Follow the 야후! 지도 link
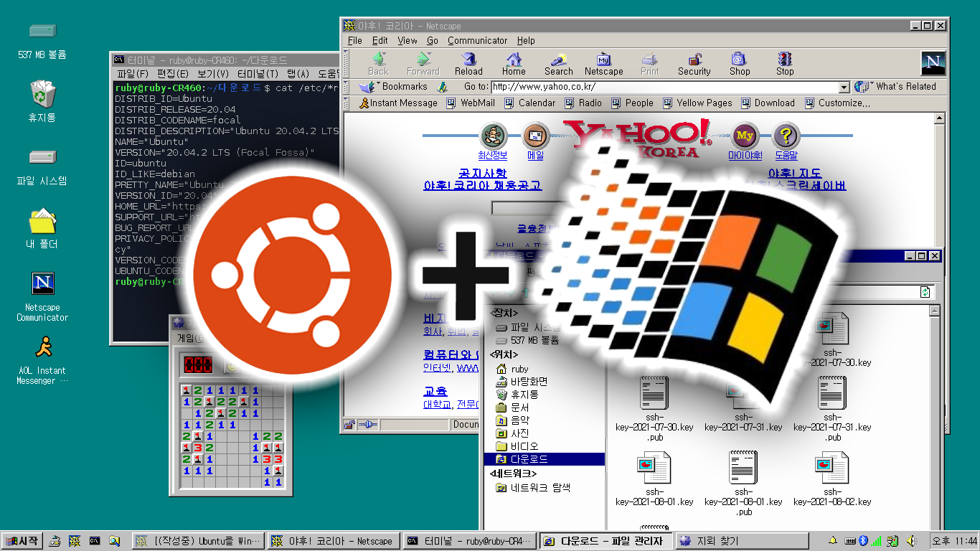Screen dimensions: 980x551 click(795, 174)
